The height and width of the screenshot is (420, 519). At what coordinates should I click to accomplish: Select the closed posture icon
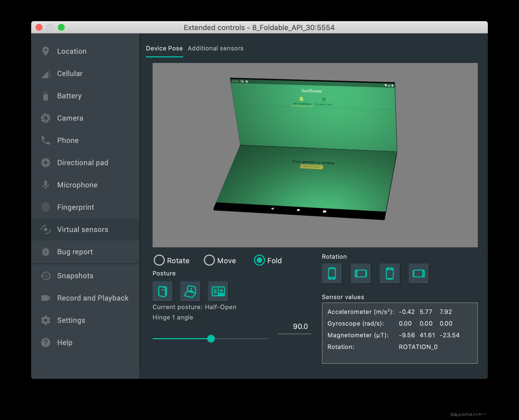point(163,291)
